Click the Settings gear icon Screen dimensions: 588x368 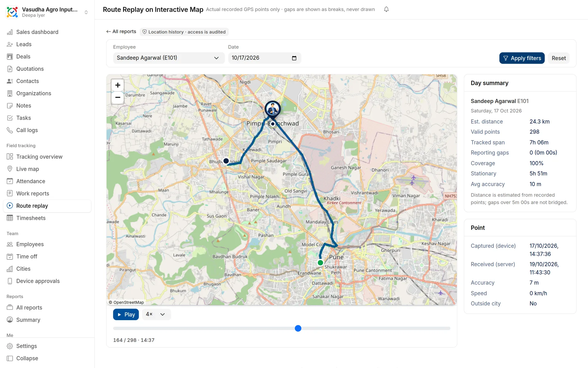point(10,346)
